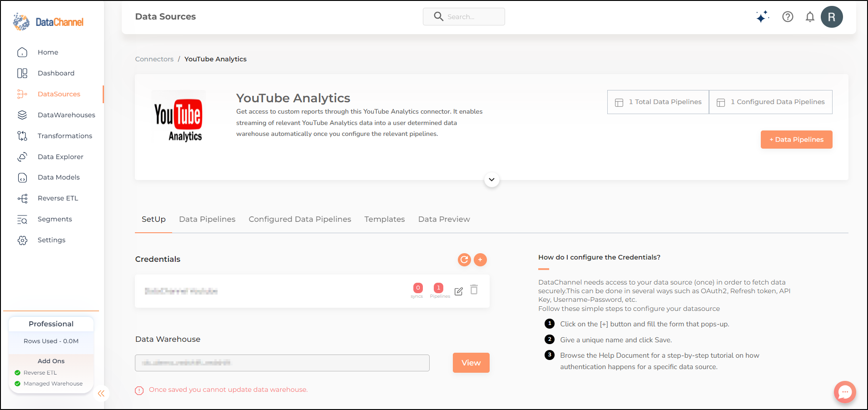Click How do I configure Credentials heading
The width and height of the screenshot is (868, 410).
click(x=599, y=257)
